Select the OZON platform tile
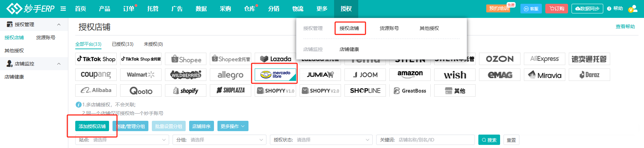The image size is (644, 148). coord(499,59)
